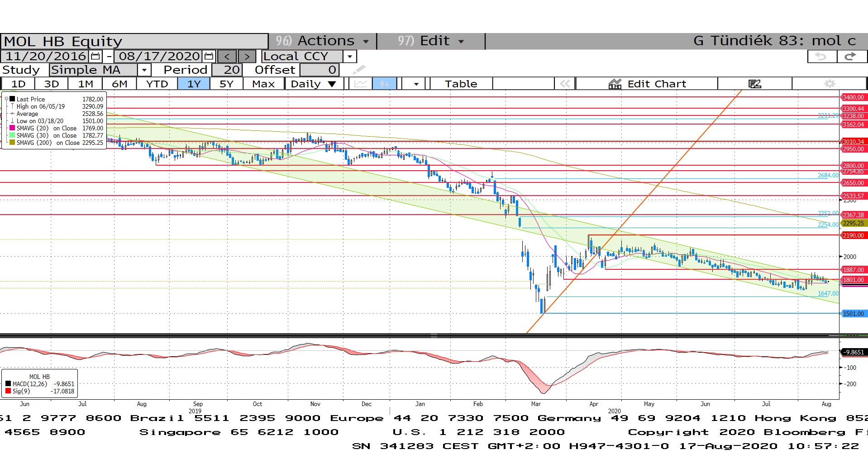Open the start date calendar picker

[x=95, y=56]
